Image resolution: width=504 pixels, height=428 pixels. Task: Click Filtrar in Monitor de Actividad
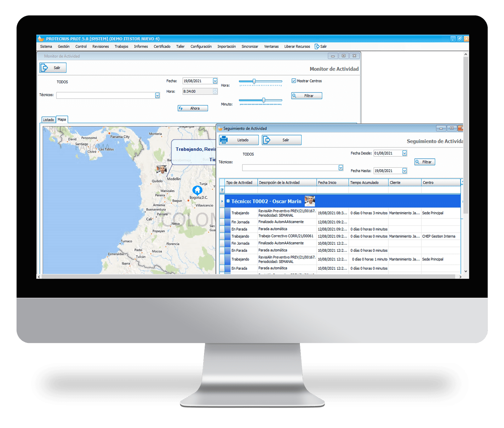point(306,96)
